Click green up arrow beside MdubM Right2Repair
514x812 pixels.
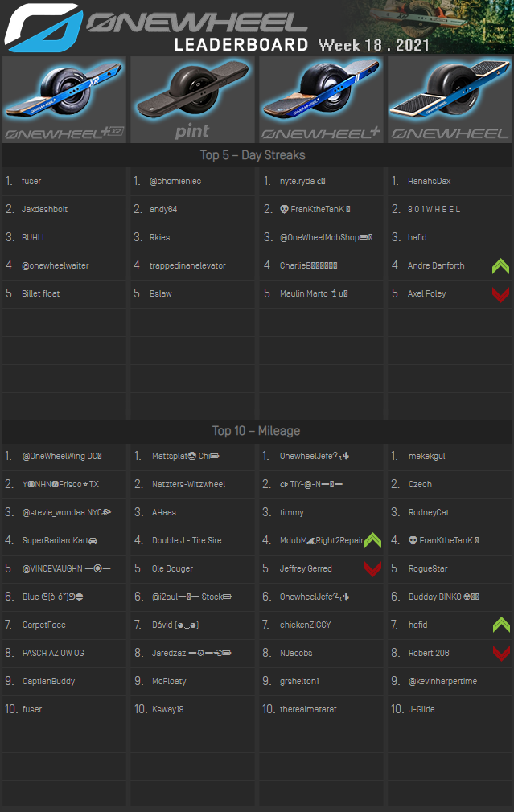coord(372,541)
